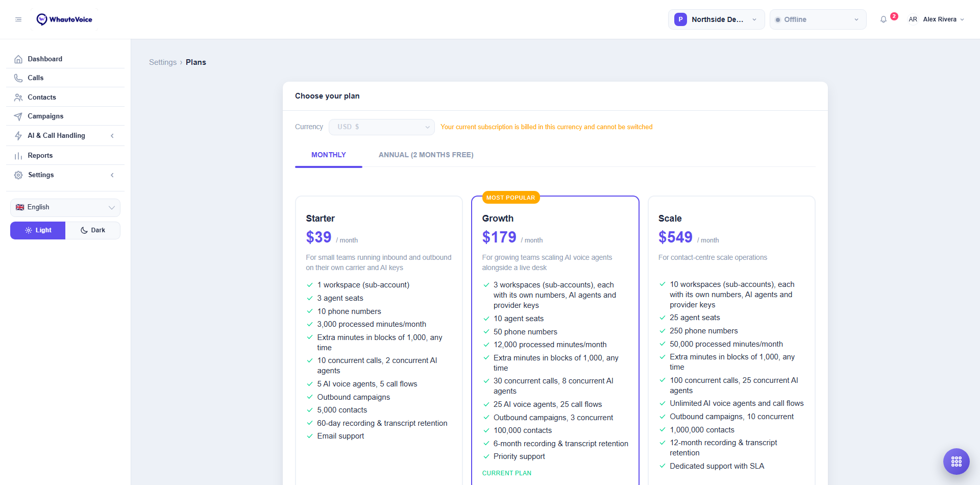
Task: Click the Calls phone icon
Action: point(18,78)
